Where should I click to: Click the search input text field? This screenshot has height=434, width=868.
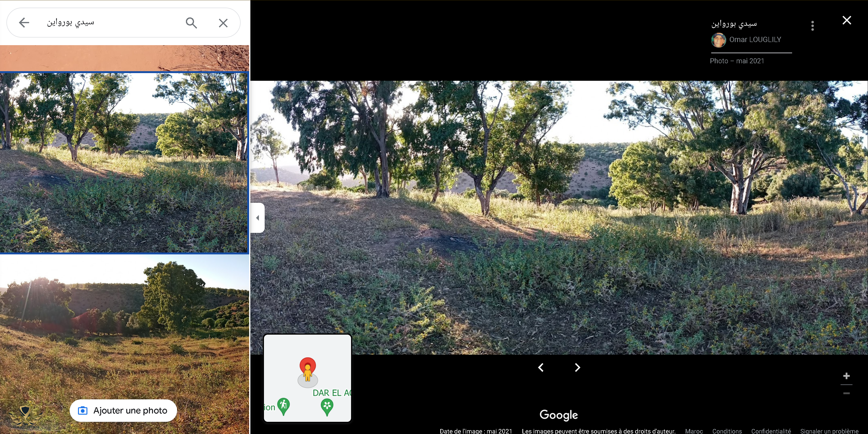tap(111, 23)
